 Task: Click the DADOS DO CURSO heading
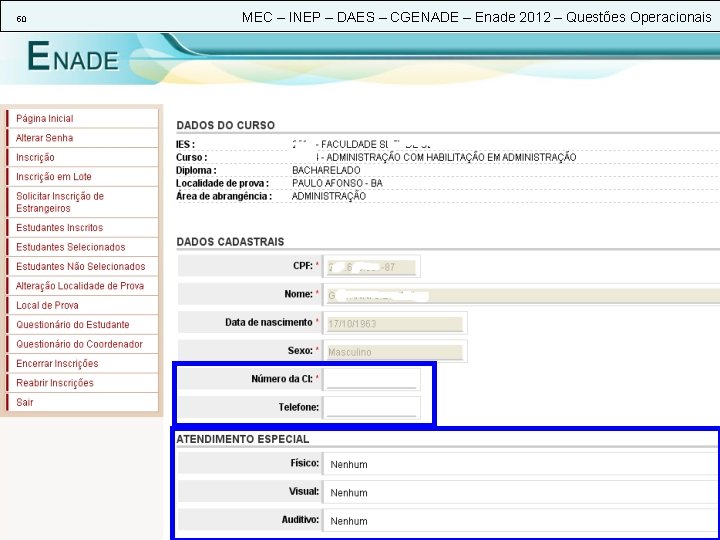click(x=225, y=125)
